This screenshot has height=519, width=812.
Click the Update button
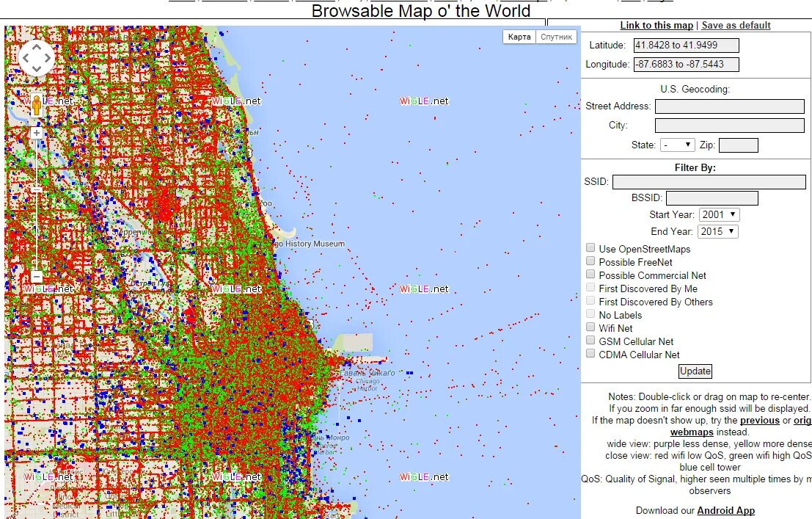695,371
